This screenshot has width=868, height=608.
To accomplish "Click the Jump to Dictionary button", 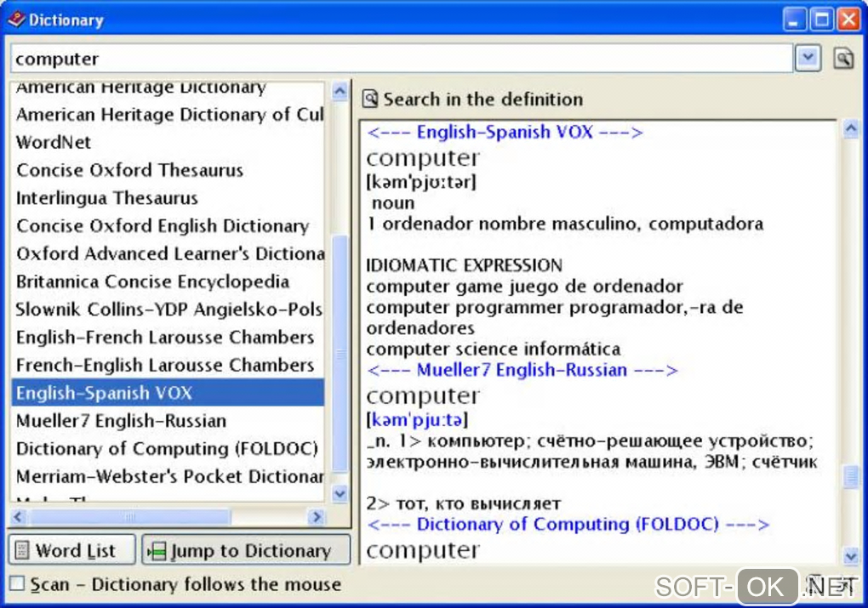I will (x=246, y=551).
